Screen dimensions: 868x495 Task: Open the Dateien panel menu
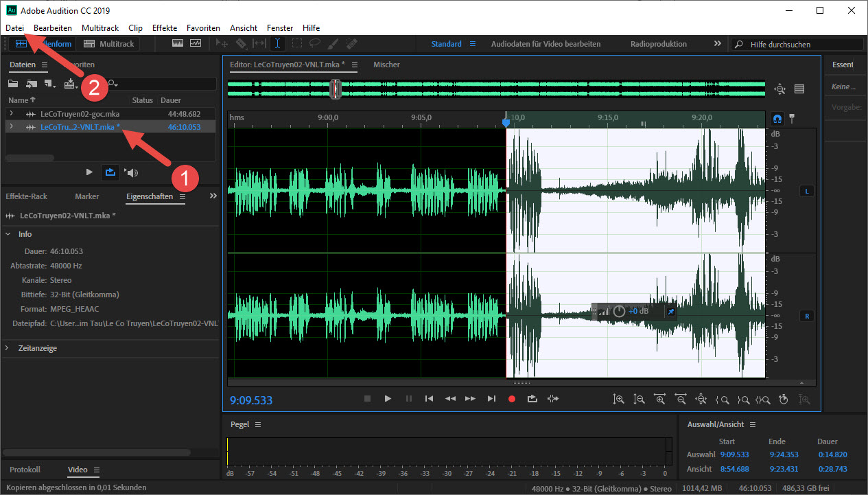click(45, 65)
